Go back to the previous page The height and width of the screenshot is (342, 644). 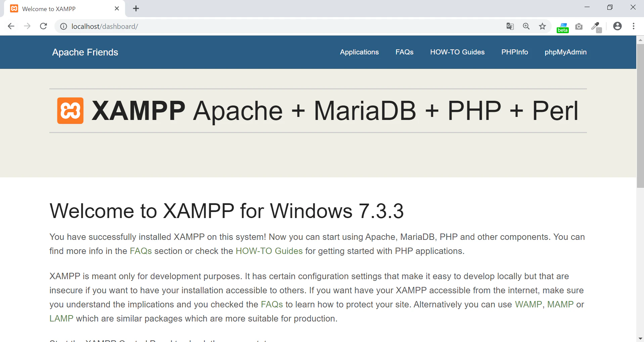(11, 26)
